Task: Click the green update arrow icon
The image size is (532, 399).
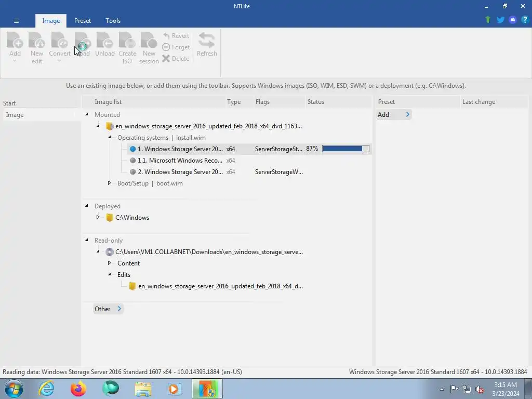Action: [488, 20]
